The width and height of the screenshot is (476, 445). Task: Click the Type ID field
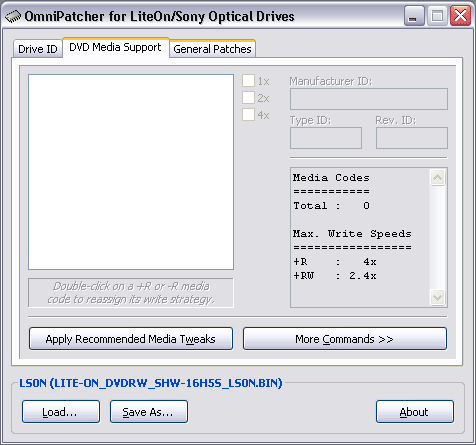(x=326, y=138)
